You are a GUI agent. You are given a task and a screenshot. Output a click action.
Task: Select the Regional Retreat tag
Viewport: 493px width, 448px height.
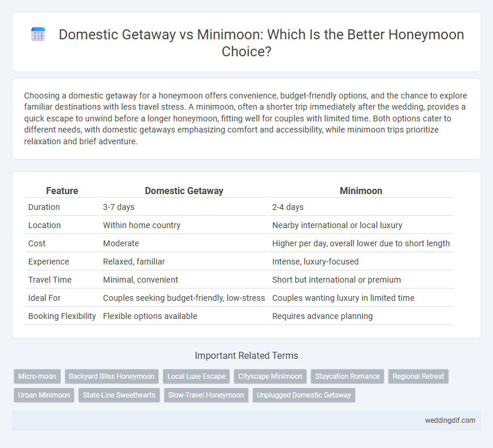pos(418,376)
